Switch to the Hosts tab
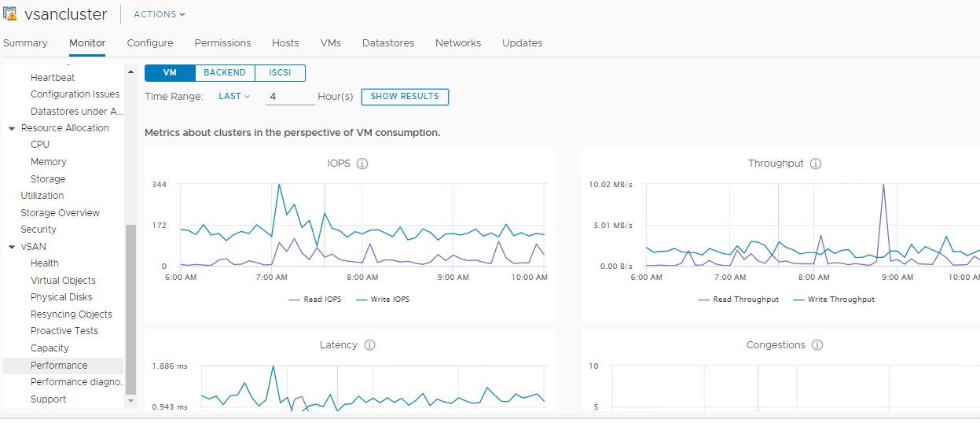Viewport: 980px width, 423px height. [285, 43]
